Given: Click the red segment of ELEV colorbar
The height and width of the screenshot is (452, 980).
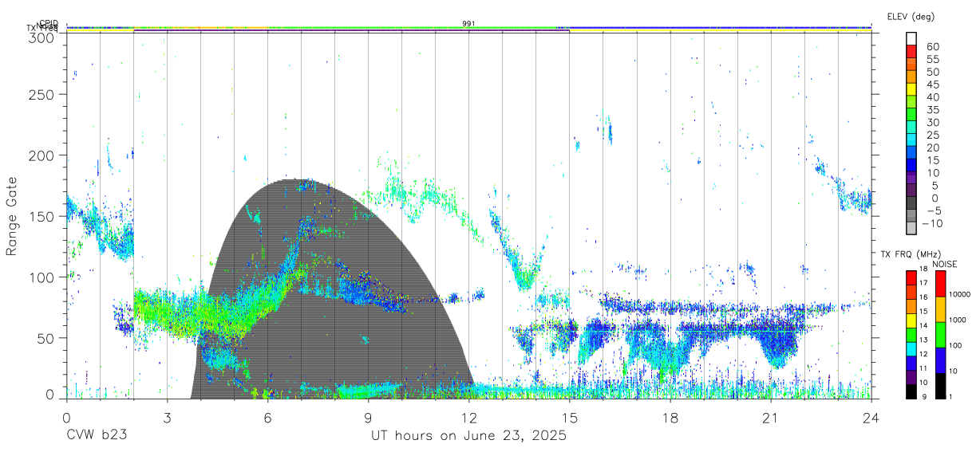Looking at the screenshot, I should tap(912, 51).
